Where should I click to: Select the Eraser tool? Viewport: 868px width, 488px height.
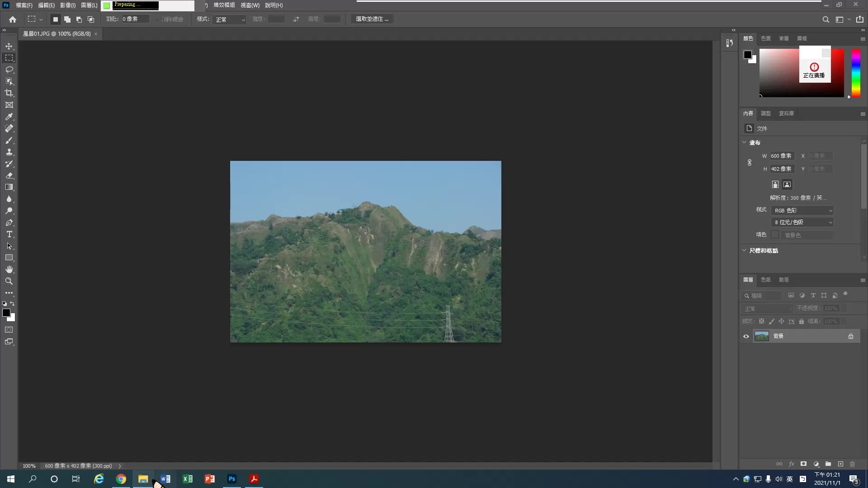click(x=9, y=175)
